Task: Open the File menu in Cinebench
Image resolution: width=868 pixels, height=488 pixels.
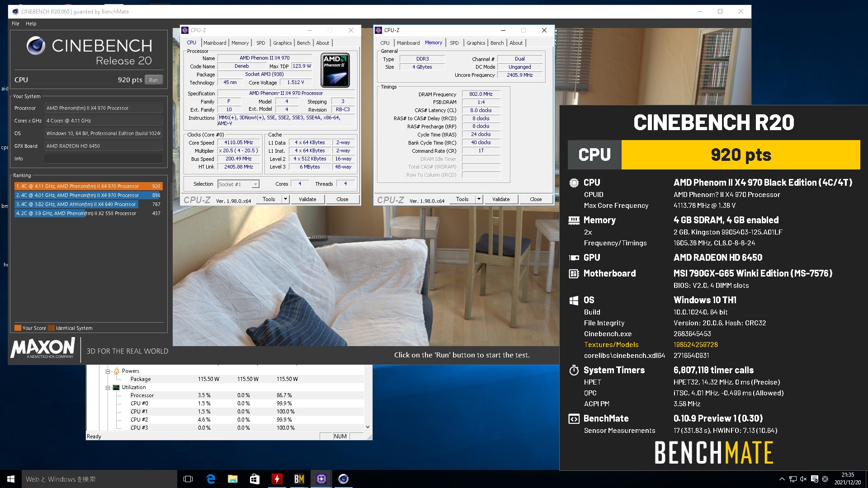Action: tap(15, 23)
